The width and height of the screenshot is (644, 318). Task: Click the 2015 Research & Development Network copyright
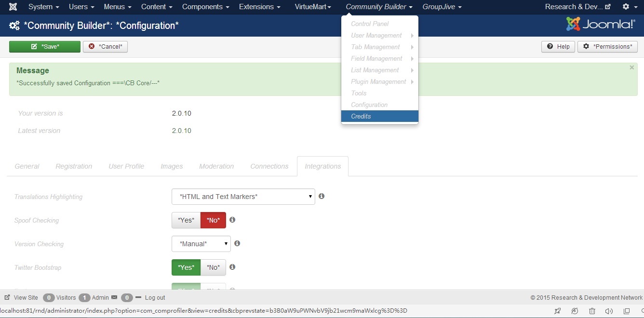click(x=587, y=298)
